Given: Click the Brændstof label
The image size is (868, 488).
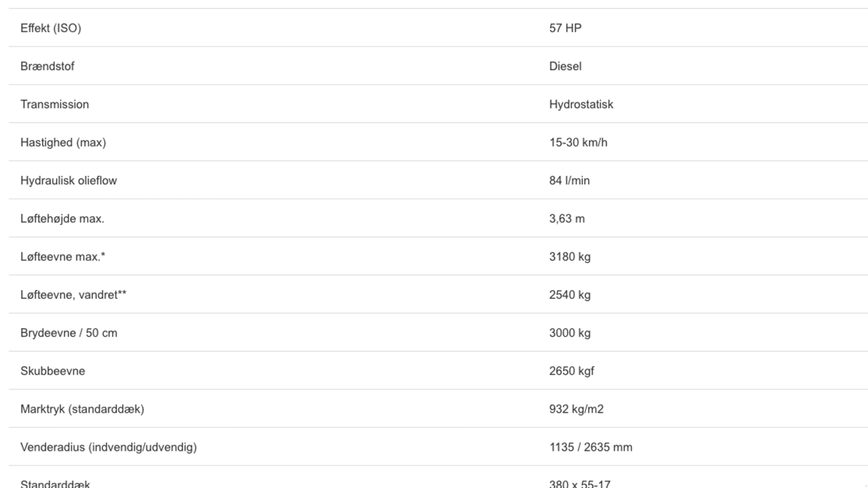Looking at the screenshot, I should (47, 66).
